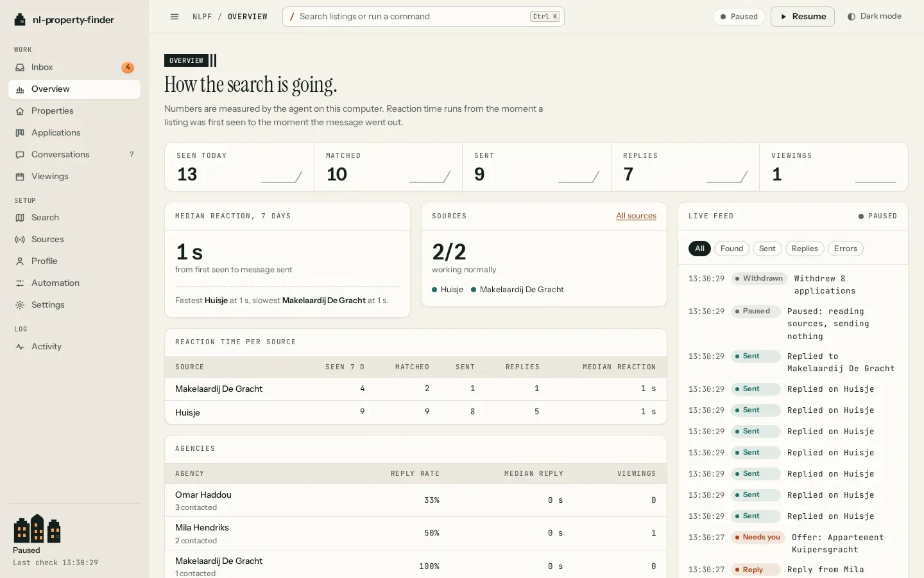Toggle Dark mode
924x578 pixels.
(875, 17)
